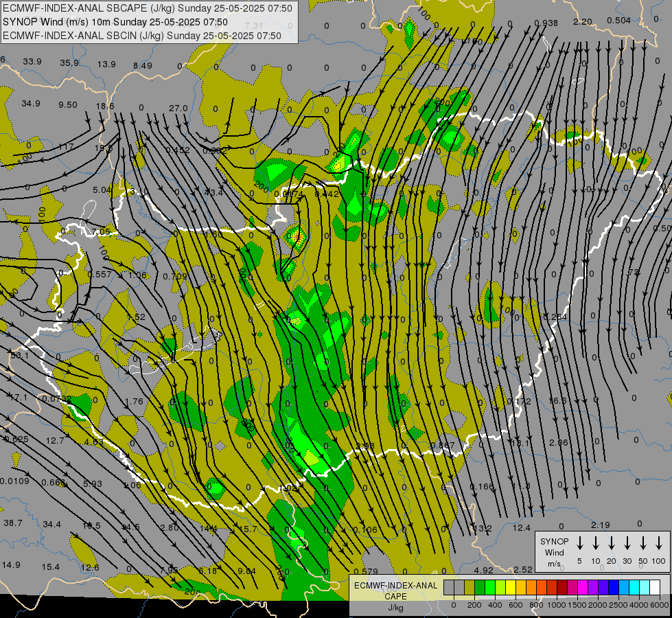Pick the olive swatch in the CAPE legend
The width and height of the screenshot is (672, 618).
(x=470, y=588)
